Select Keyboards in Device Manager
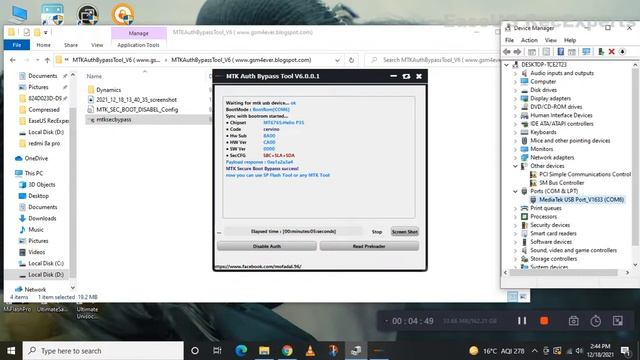Image resolution: width=640 pixels, height=360 pixels. point(543,132)
